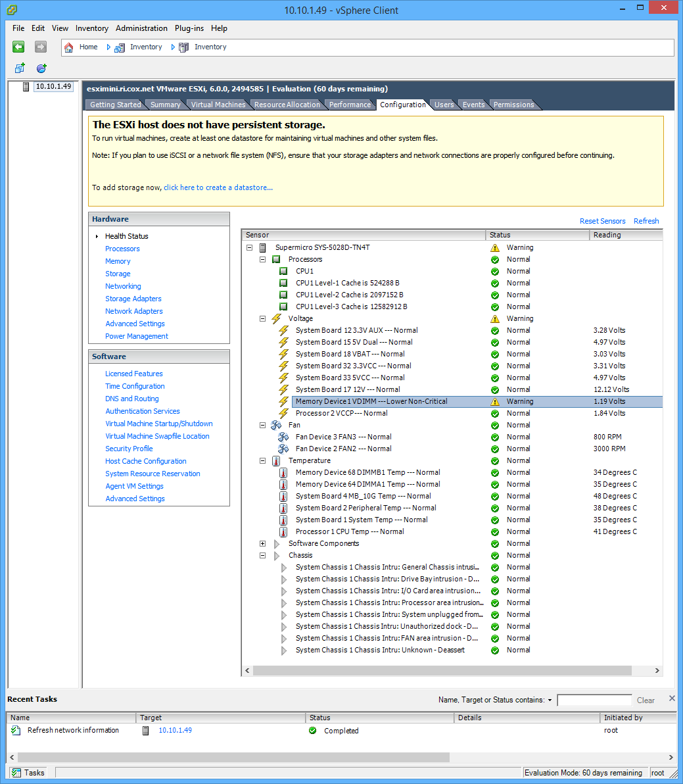Image resolution: width=683 pixels, height=784 pixels.
Task: Click the Refresh network information task icon
Action: click(x=16, y=731)
